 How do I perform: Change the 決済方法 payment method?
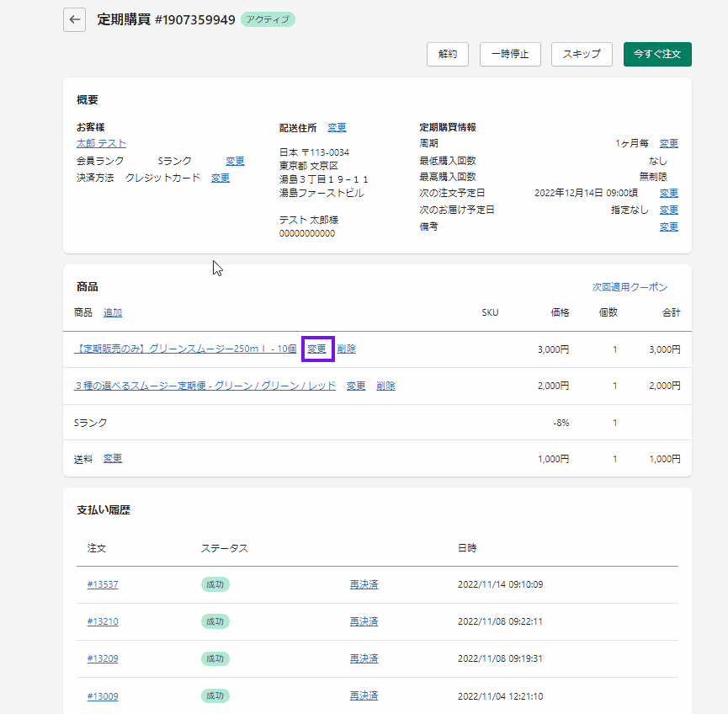point(221,178)
